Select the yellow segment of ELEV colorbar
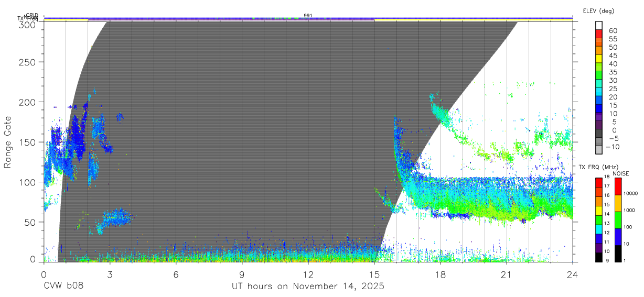Screen dimensions: 644x297 [598, 59]
